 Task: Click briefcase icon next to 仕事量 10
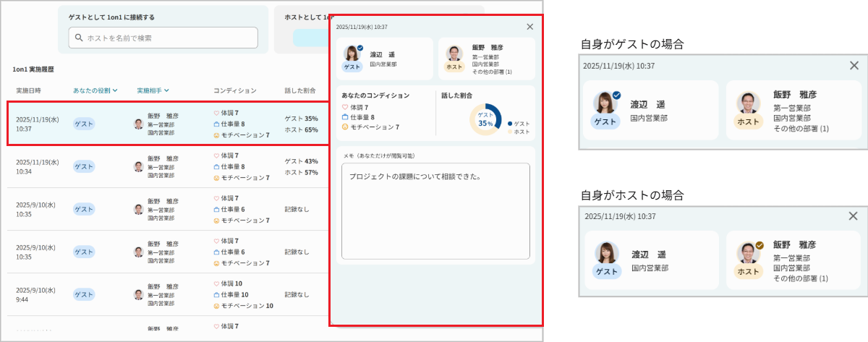coord(216,294)
